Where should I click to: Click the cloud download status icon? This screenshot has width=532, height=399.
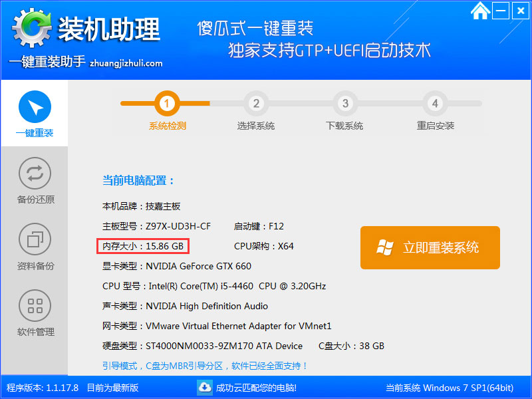coord(205,387)
